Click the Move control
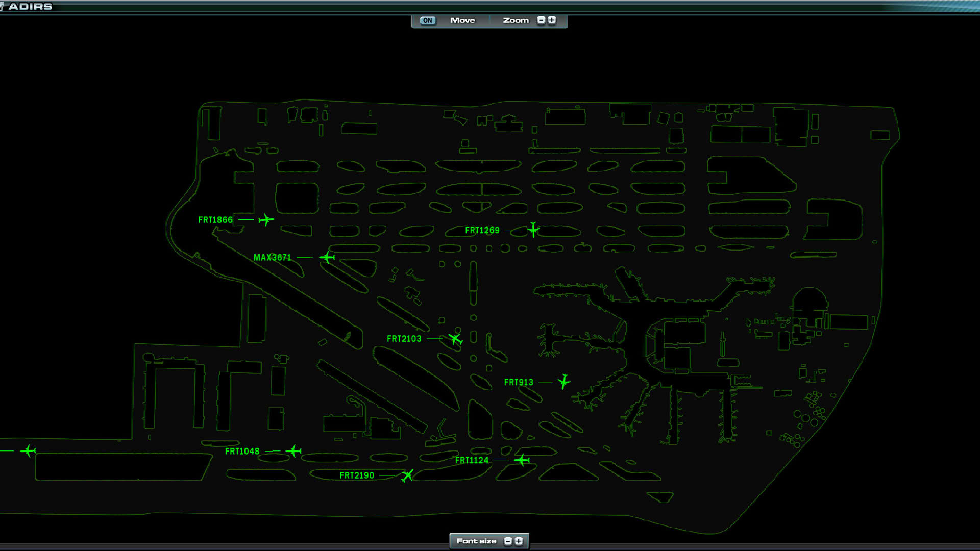This screenshot has width=980, height=551. click(462, 20)
